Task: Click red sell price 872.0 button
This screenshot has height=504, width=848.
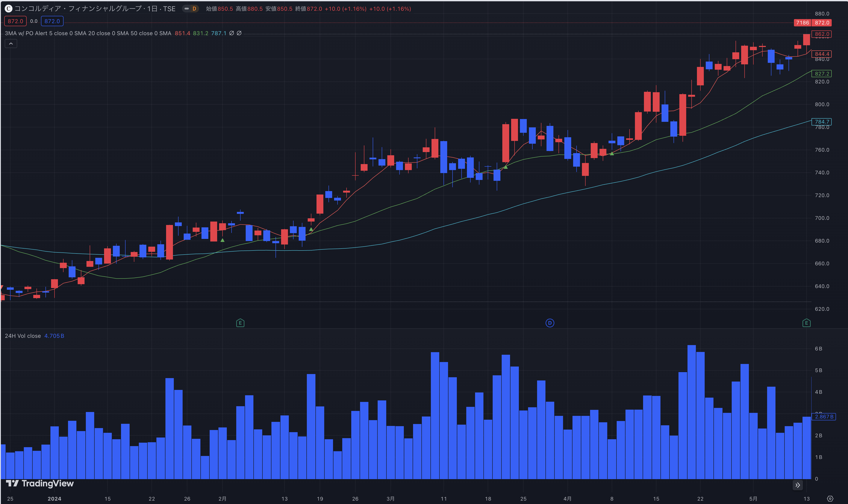Action: pyautogui.click(x=15, y=21)
